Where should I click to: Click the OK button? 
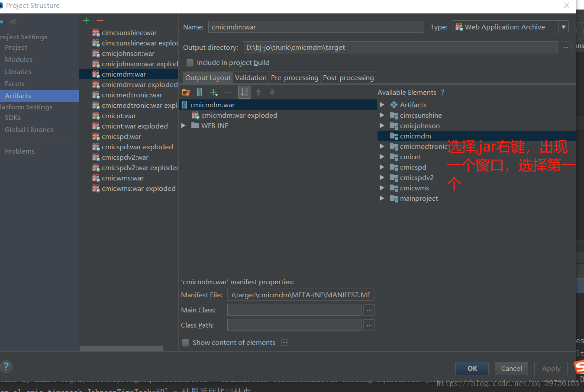tap(472, 368)
